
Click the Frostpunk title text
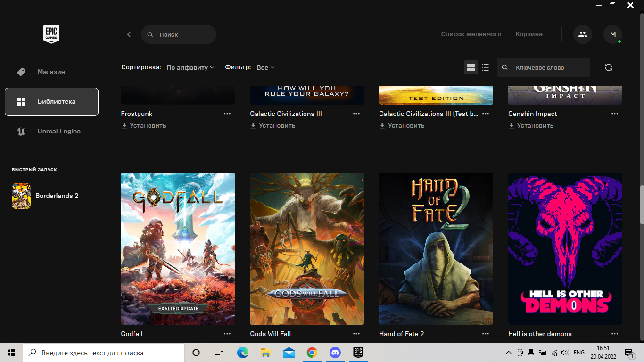pos(137,114)
